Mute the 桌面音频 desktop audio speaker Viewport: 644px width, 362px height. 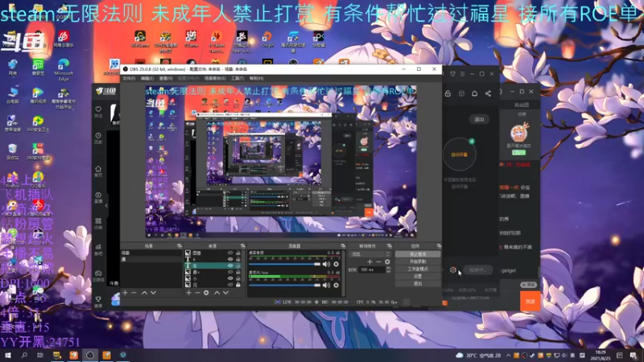pos(326,265)
